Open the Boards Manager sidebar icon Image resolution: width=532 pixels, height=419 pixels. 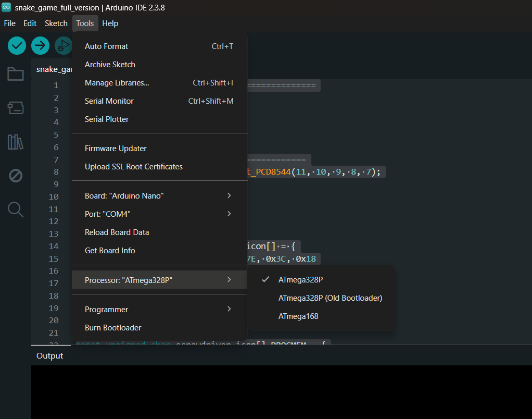pyautogui.click(x=16, y=108)
